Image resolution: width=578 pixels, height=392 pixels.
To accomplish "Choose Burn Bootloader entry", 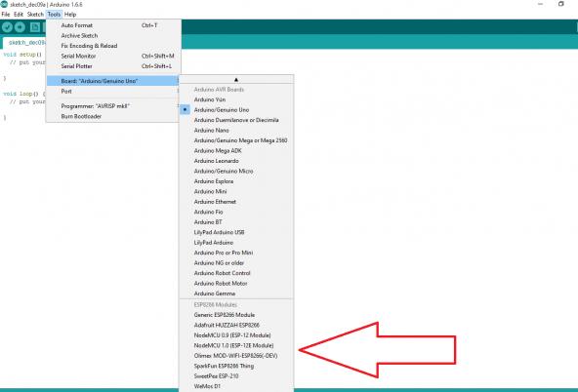I will [113, 116].
